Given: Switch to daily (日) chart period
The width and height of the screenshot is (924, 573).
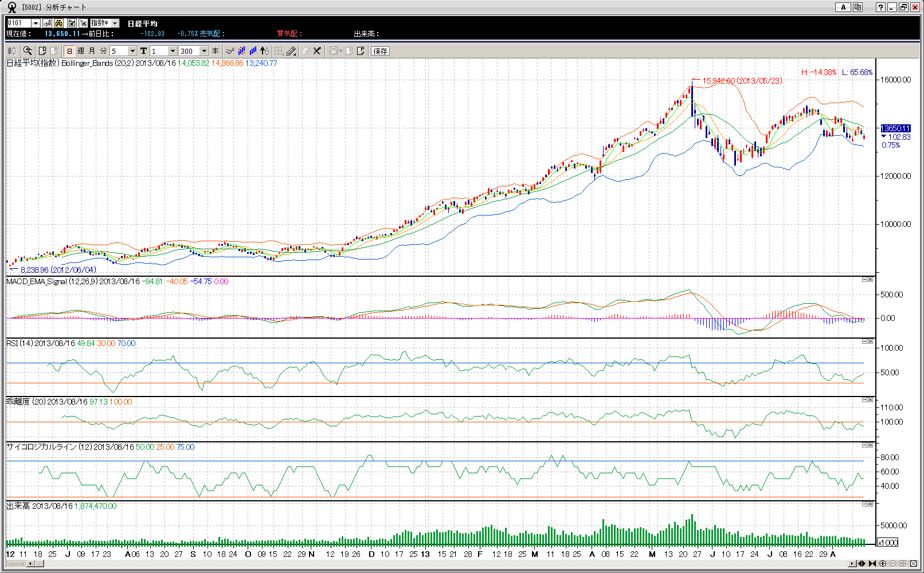Looking at the screenshot, I should pos(69,51).
